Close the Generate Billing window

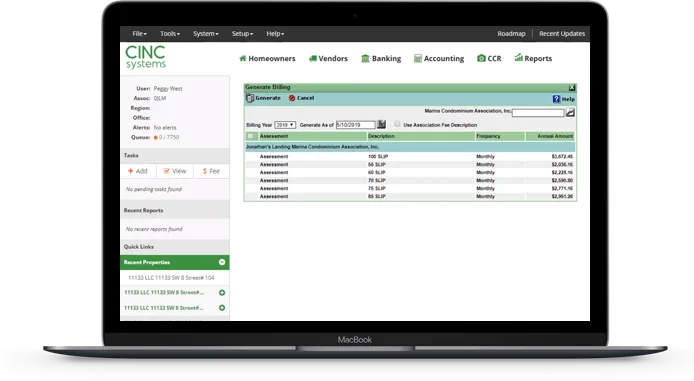point(571,88)
